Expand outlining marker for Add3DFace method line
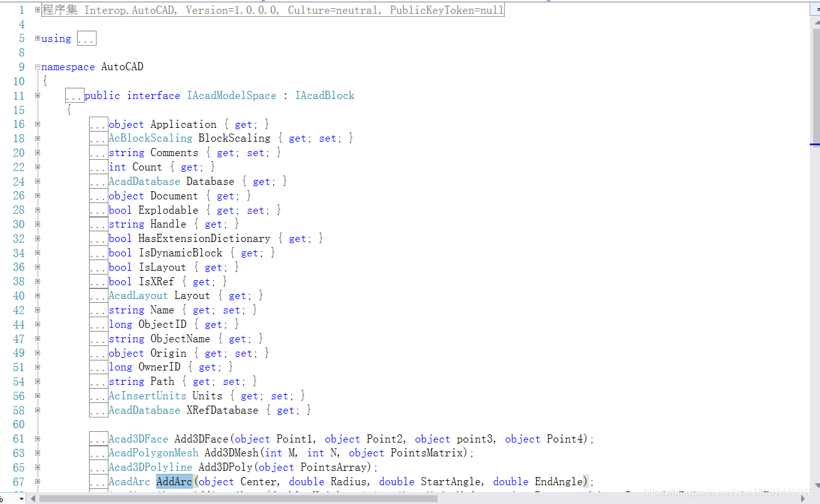 click(38, 439)
